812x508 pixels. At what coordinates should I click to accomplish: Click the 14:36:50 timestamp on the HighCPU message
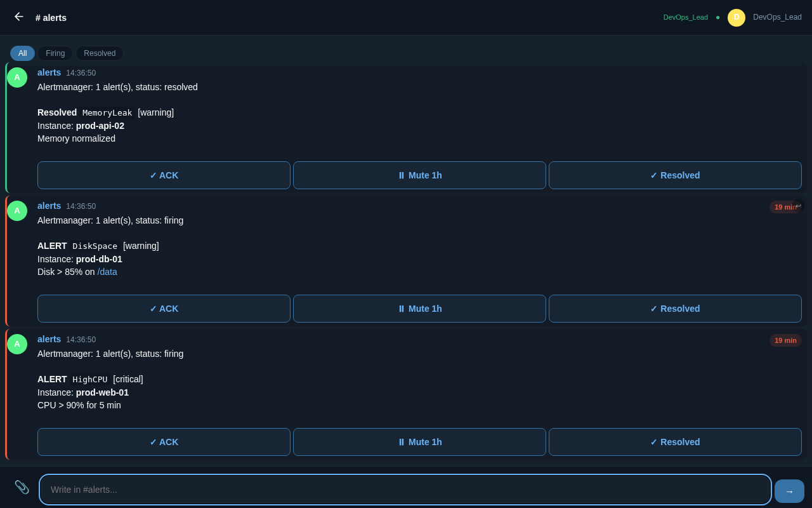(81, 340)
